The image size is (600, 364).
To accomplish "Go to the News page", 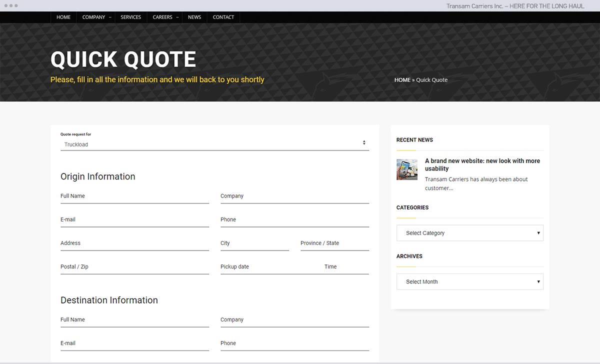I will 194,17.
